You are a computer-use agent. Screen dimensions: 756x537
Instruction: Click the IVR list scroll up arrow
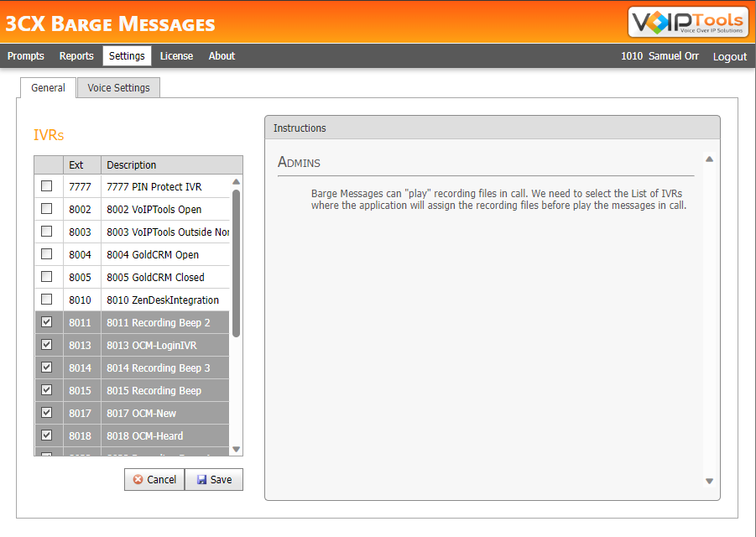tap(237, 182)
